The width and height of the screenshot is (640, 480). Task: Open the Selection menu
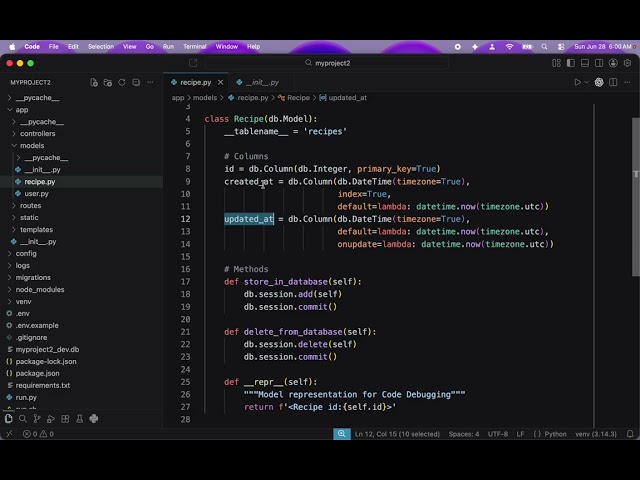click(101, 47)
